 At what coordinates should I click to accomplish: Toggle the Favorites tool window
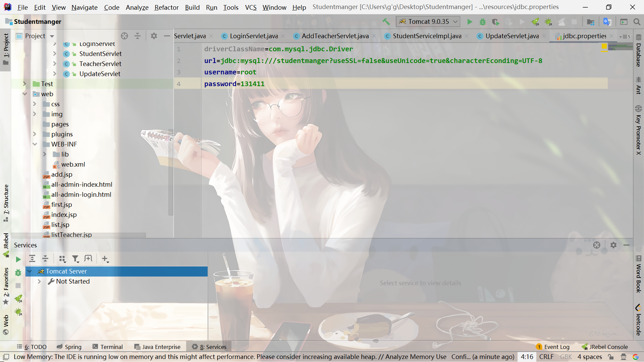click(x=6, y=286)
